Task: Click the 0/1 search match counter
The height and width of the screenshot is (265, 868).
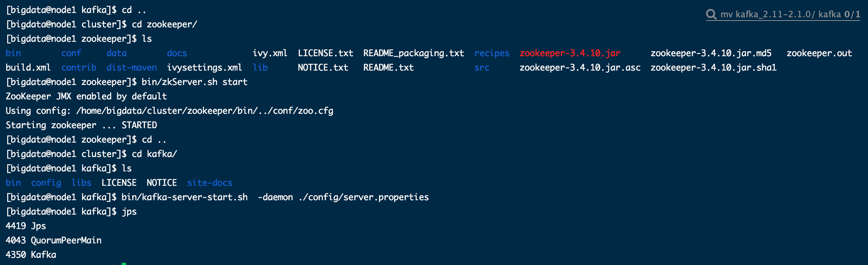Action: click(852, 14)
